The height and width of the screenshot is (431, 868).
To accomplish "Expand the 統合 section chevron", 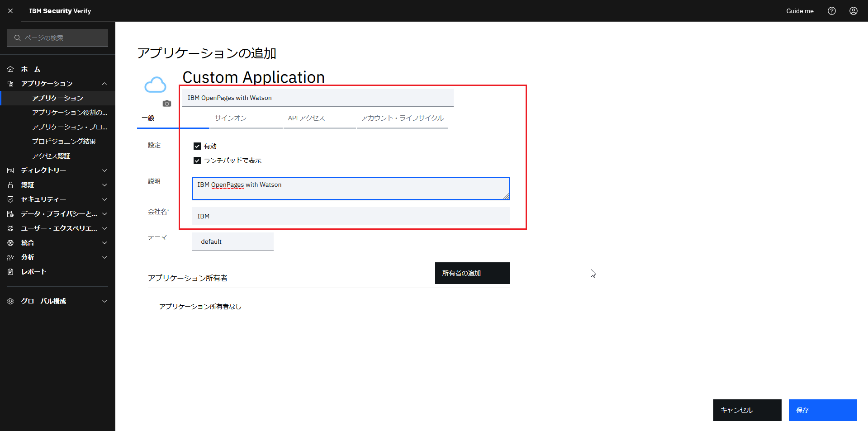I will coord(104,243).
